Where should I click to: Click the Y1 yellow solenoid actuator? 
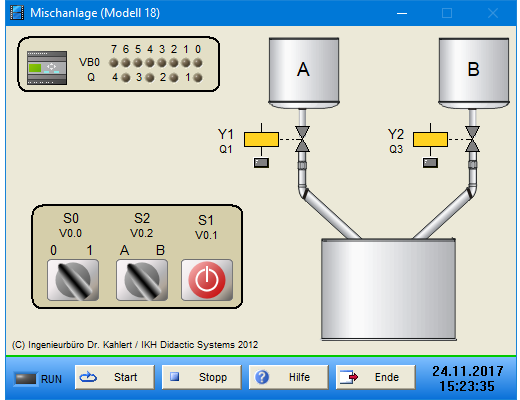[261, 139]
